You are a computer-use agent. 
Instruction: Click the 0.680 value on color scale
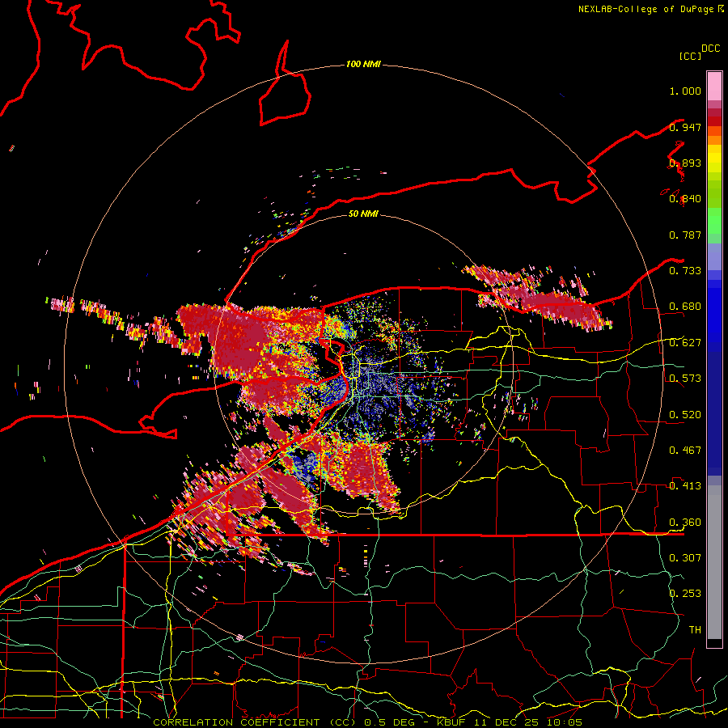685,307
